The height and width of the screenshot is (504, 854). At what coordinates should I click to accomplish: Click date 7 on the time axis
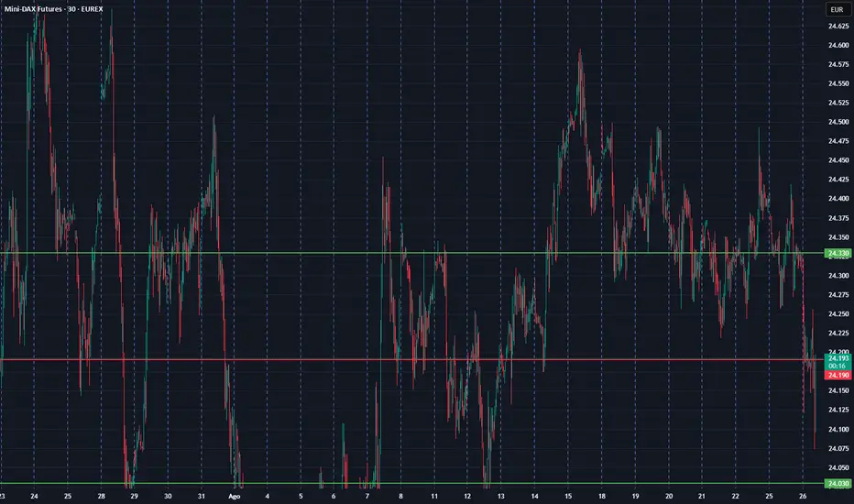(x=367, y=496)
